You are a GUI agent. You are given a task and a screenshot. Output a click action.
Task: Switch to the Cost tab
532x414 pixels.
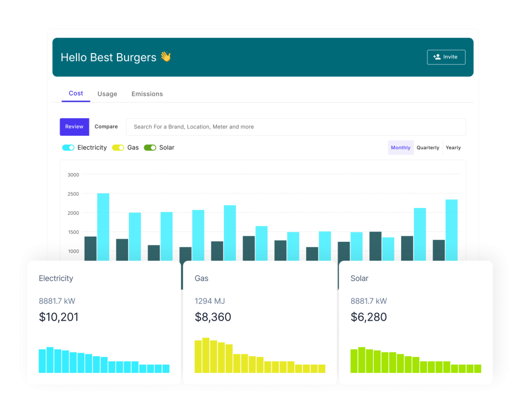pyautogui.click(x=76, y=94)
